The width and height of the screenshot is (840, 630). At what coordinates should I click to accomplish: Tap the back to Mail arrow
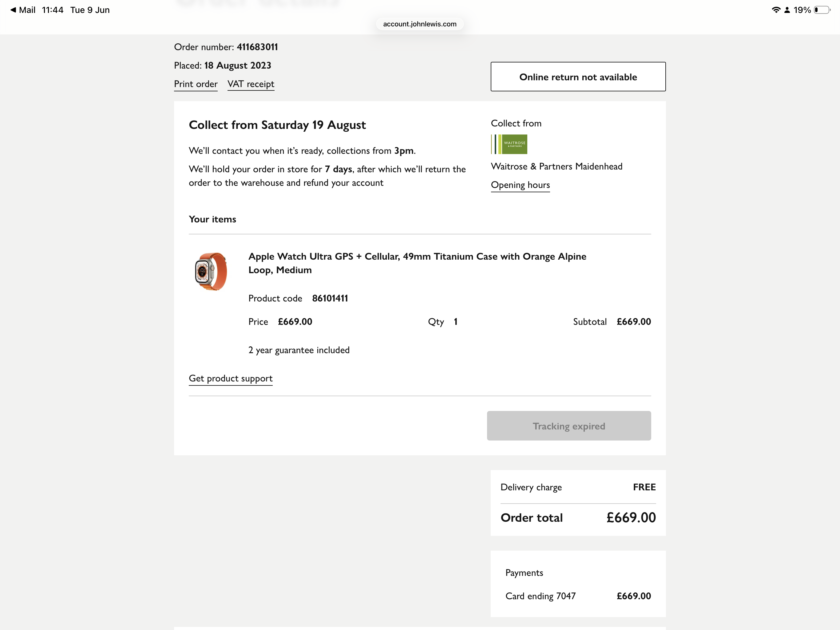13,10
